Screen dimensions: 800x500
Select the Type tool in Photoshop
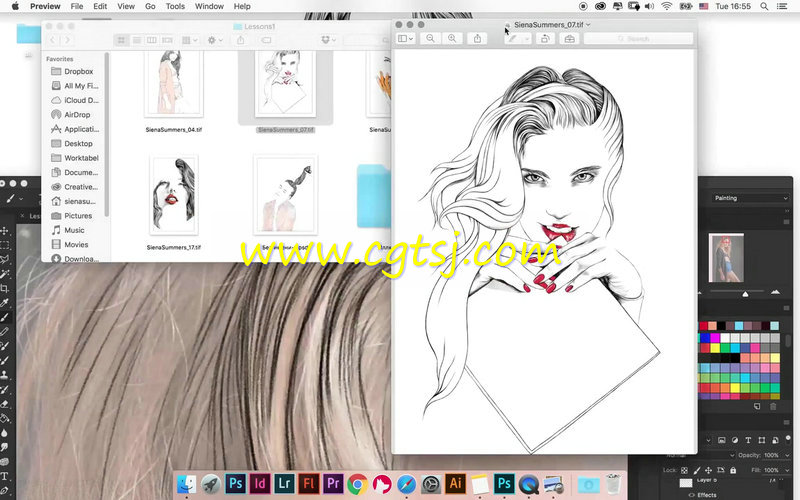click(x=5, y=476)
